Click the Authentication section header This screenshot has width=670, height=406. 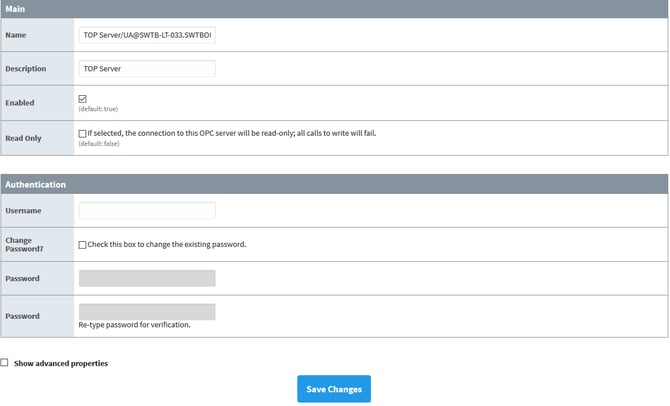36,184
